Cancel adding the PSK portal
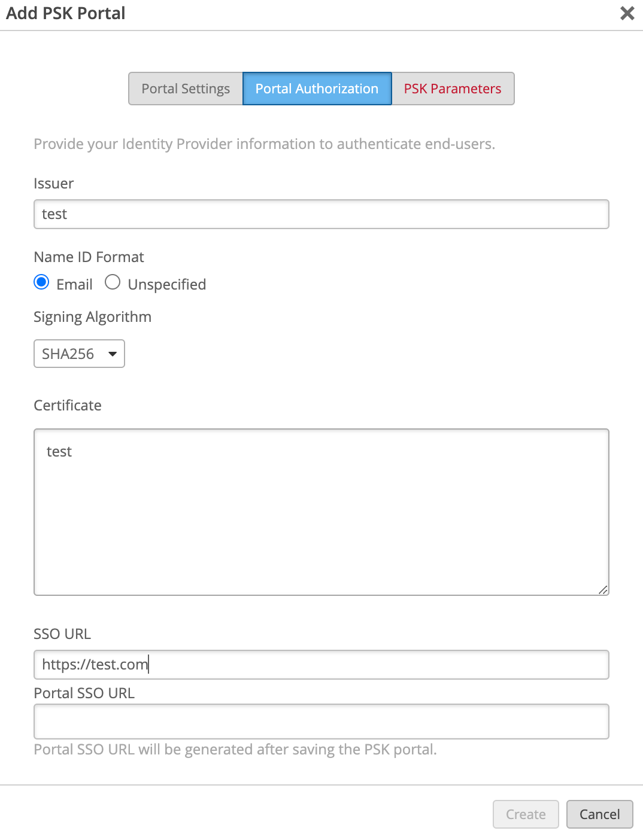Screen dimensions: 643x840 point(599,814)
